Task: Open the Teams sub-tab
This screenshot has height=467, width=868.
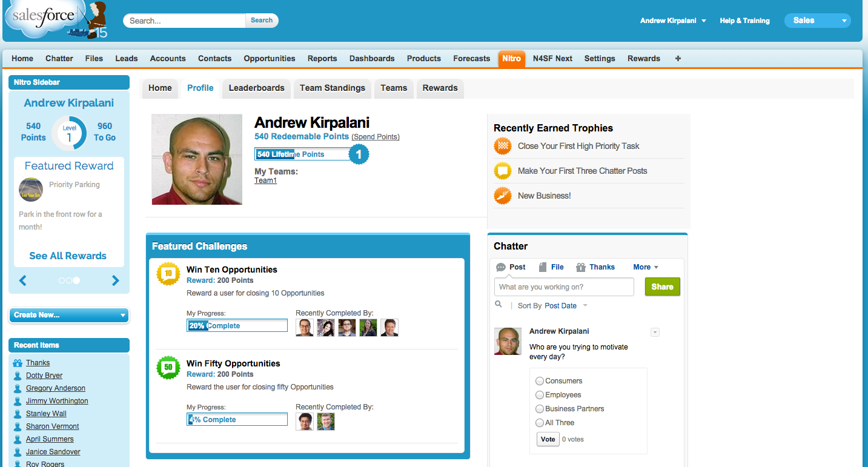Action: [x=394, y=88]
